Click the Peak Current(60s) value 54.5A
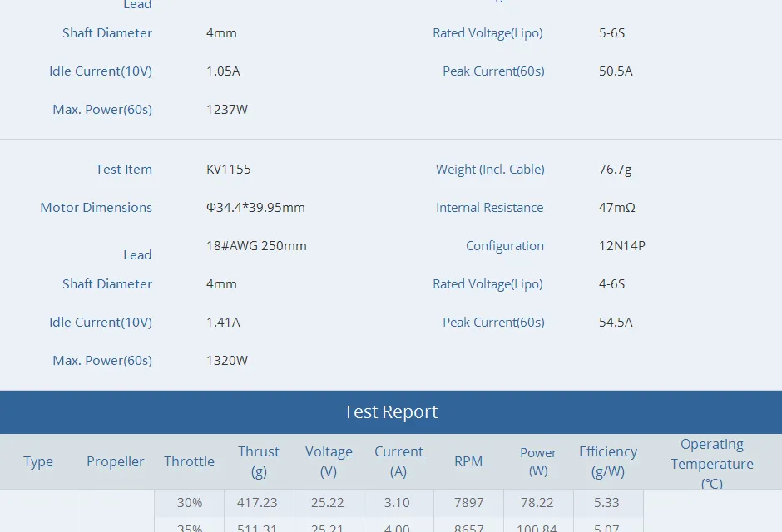Viewport: 782px width, 532px height. point(615,322)
